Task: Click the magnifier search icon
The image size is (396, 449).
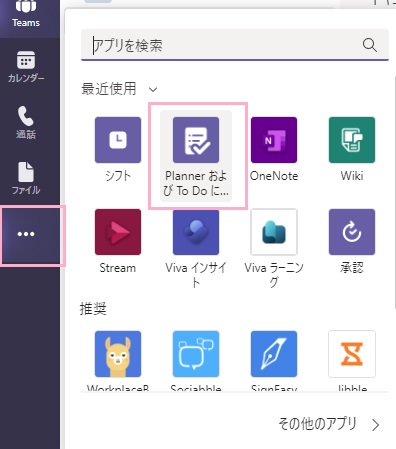Action: pyautogui.click(x=370, y=45)
